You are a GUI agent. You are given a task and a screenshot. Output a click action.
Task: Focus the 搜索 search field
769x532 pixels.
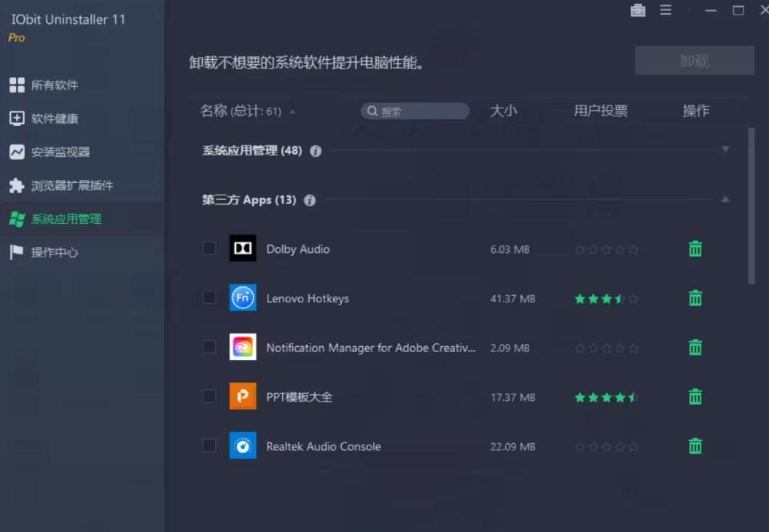pyautogui.click(x=415, y=112)
